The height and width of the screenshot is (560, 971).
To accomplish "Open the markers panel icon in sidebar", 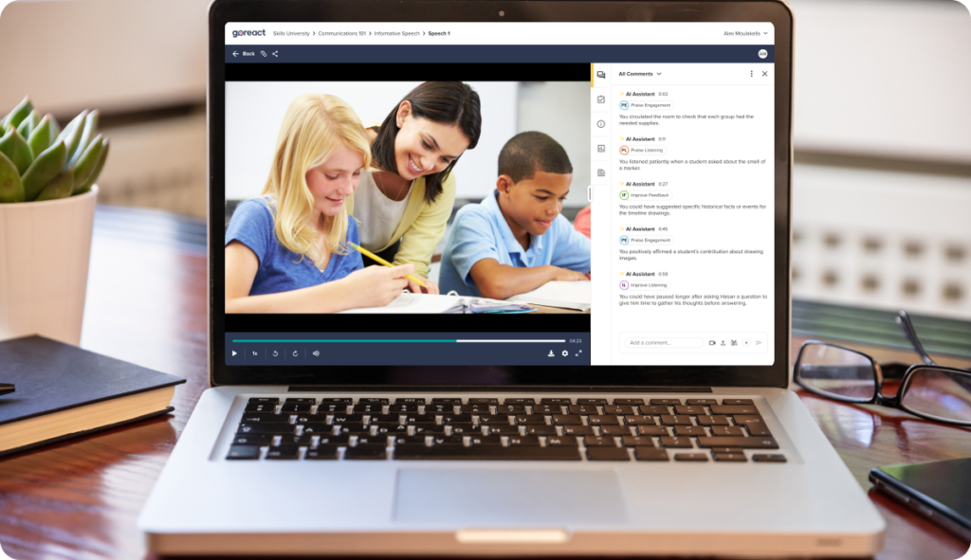I will pos(601,147).
